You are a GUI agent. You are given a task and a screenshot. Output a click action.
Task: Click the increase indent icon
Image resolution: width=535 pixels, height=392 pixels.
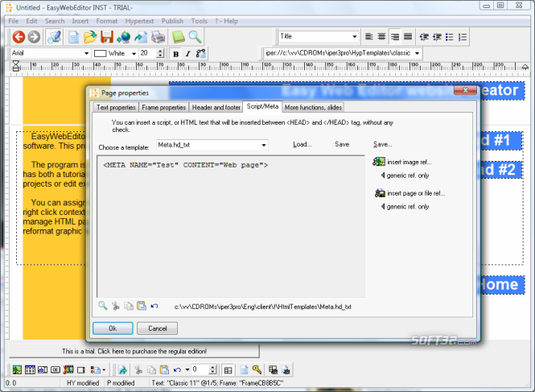[x=437, y=36]
